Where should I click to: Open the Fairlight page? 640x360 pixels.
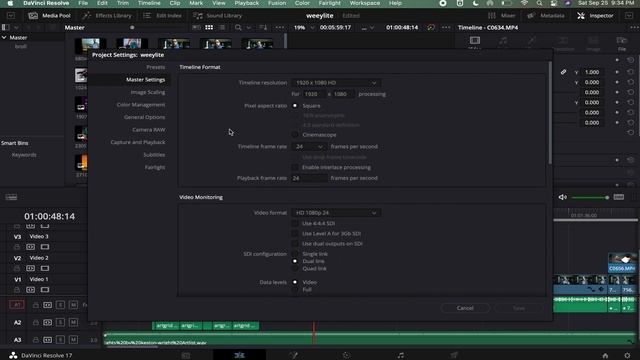tap(400, 355)
